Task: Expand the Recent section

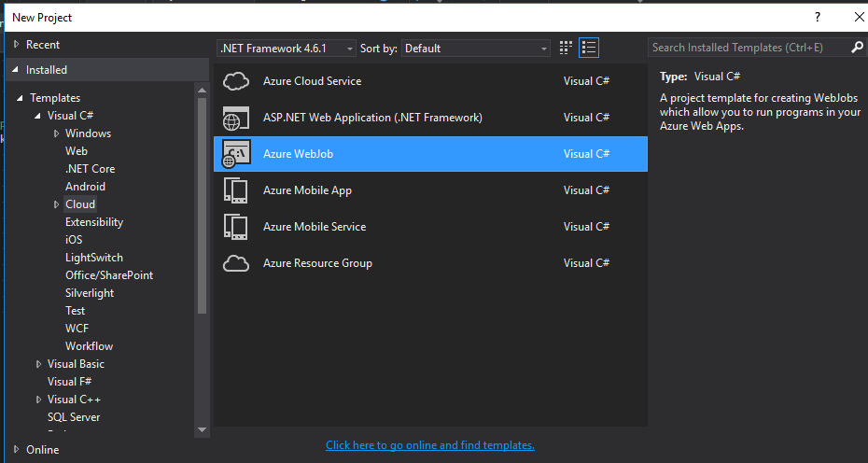Action: point(16,44)
